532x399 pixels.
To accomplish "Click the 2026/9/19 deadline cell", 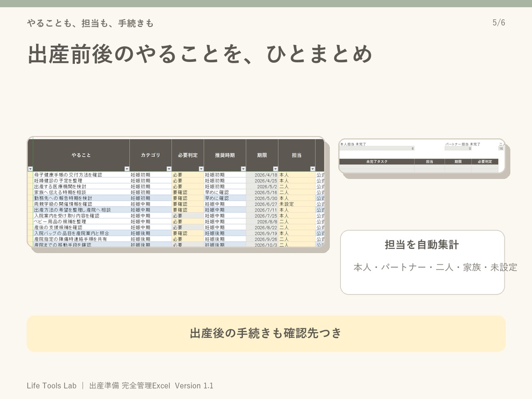I will 262,233.
